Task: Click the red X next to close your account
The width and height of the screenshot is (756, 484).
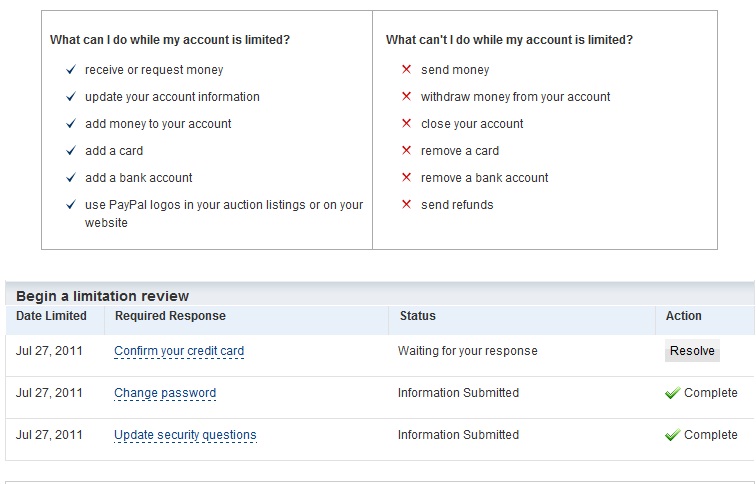Action: 406,124
